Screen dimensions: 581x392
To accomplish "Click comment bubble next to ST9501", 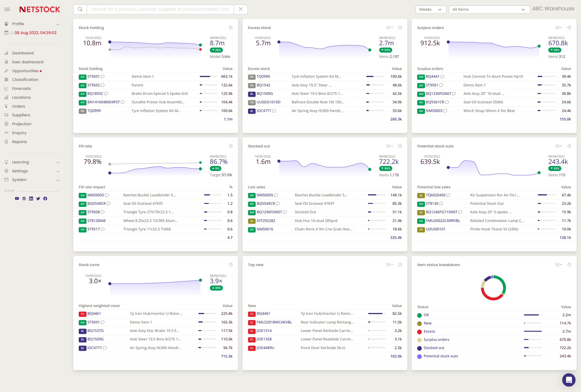I will (103, 76).
